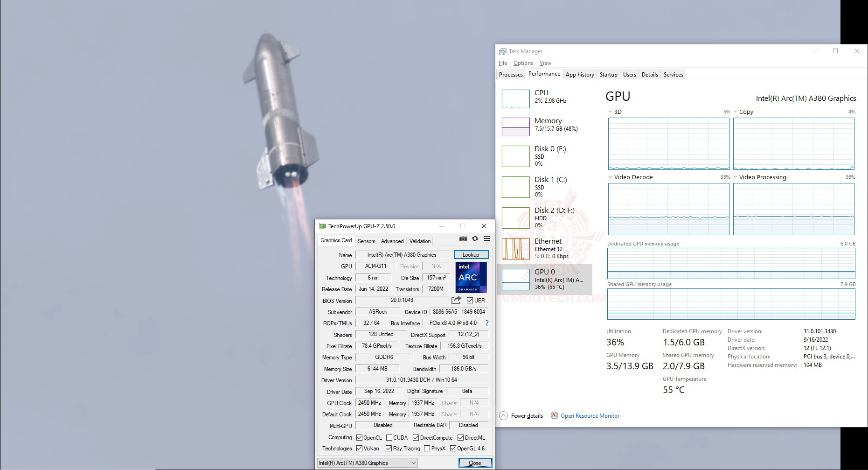The height and width of the screenshot is (470, 868).
Task: Select Disk 1 (C:) in the sidebar
Action: 545,187
